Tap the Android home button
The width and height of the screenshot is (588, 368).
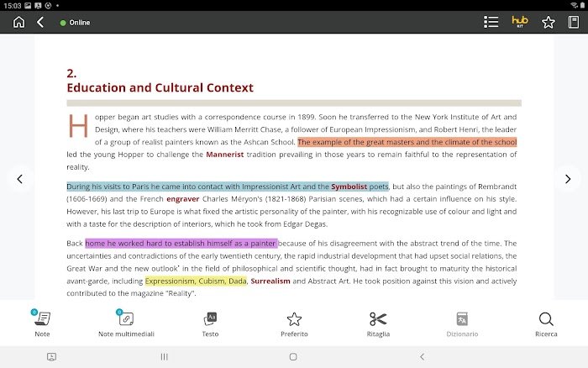293,357
